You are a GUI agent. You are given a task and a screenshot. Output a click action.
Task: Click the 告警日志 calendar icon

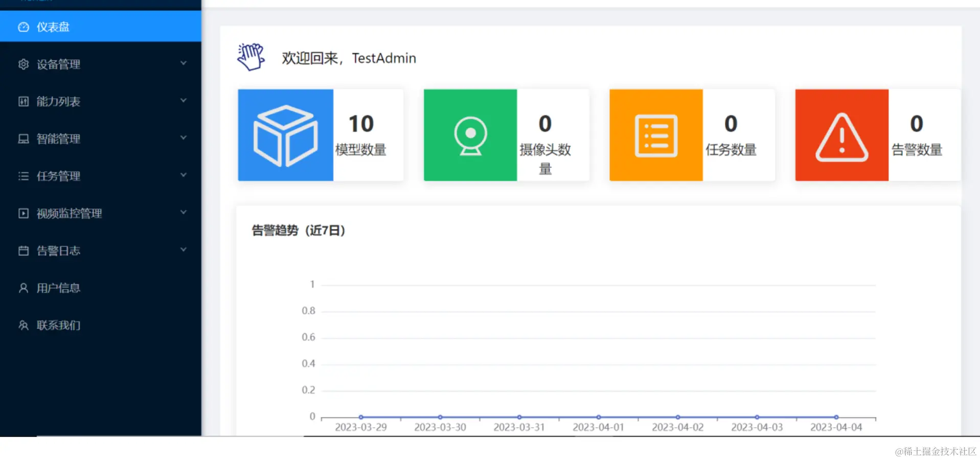[24, 251]
